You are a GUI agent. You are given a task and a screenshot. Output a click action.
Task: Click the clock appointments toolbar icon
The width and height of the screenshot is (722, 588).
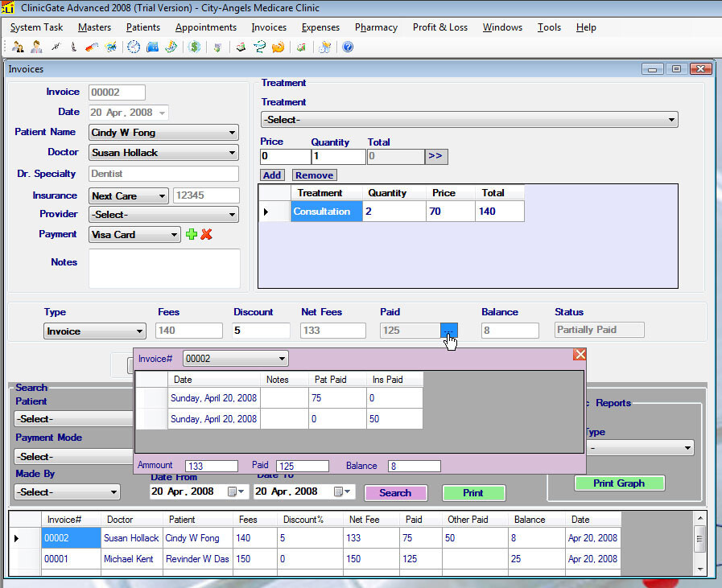click(134, 47)
